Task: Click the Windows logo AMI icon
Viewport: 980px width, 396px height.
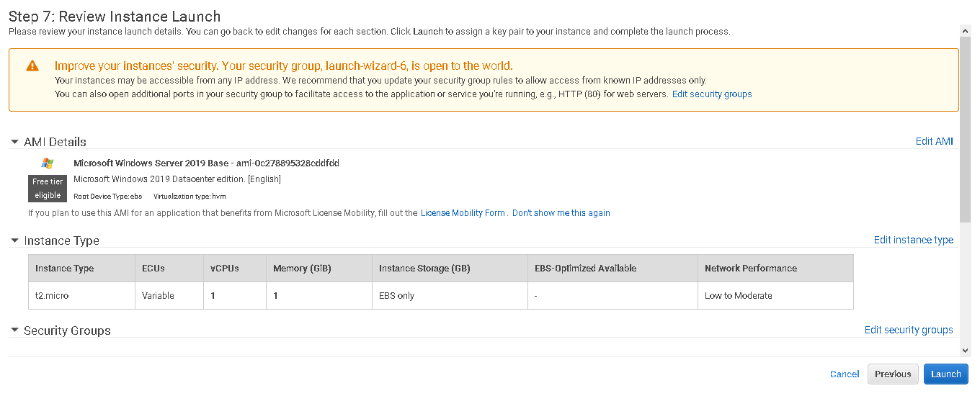Action: click(x=48, y=163)
